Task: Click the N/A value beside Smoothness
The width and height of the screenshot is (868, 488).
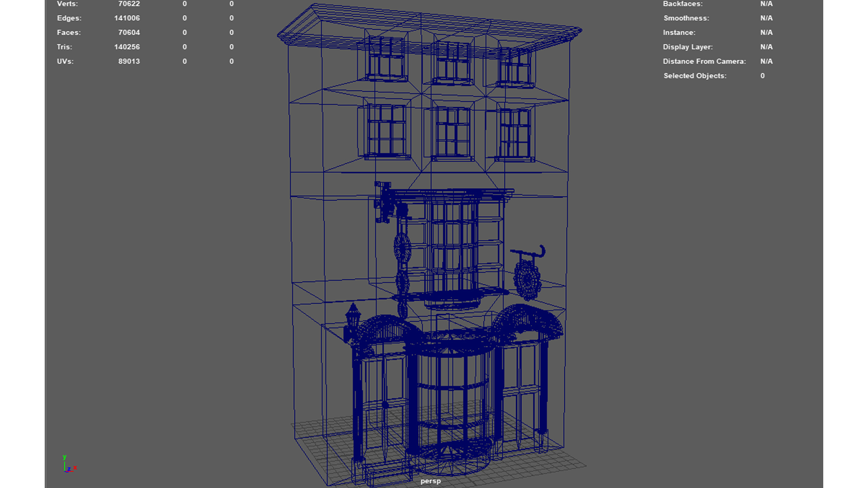Action: [766, 18]
